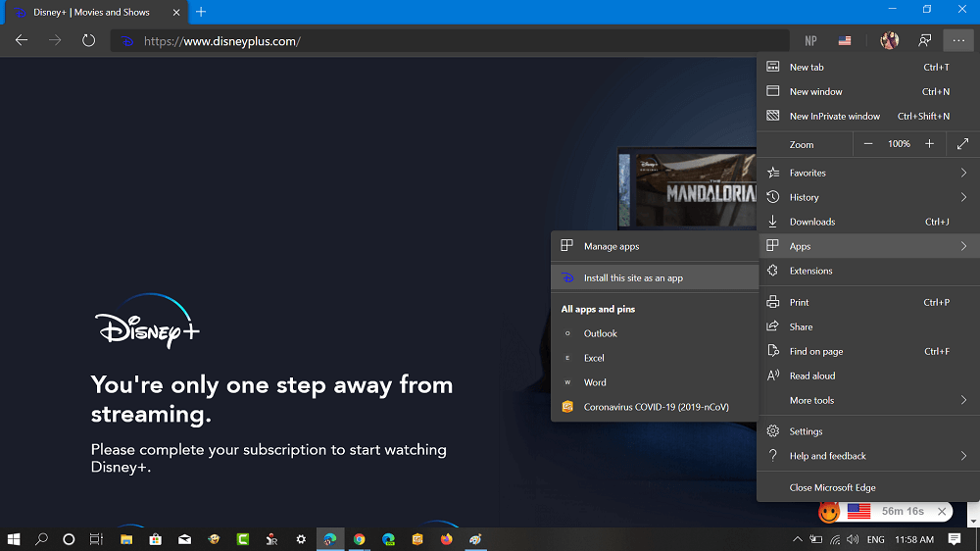
Task: Expand the More tools submenu
Action: 868,400
